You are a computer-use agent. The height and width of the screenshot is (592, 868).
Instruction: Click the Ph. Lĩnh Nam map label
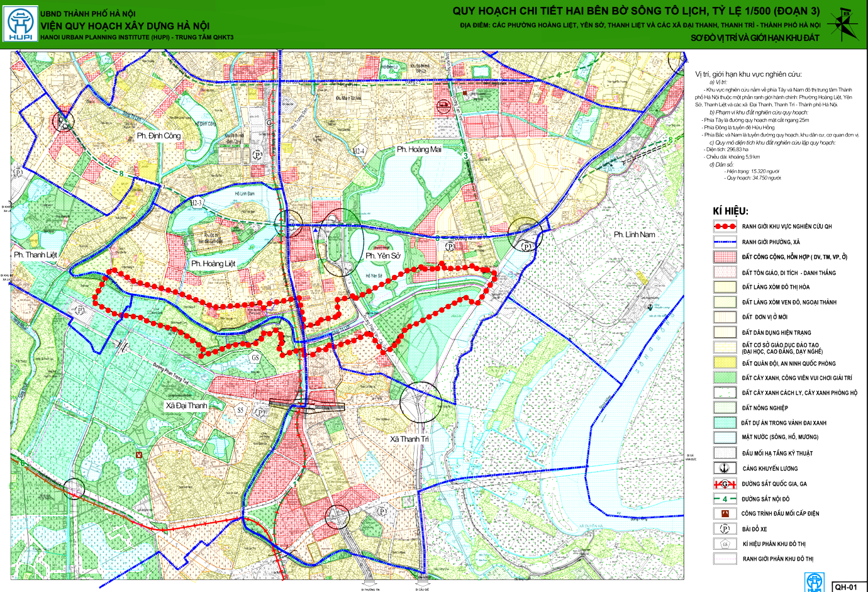[634, 235]
